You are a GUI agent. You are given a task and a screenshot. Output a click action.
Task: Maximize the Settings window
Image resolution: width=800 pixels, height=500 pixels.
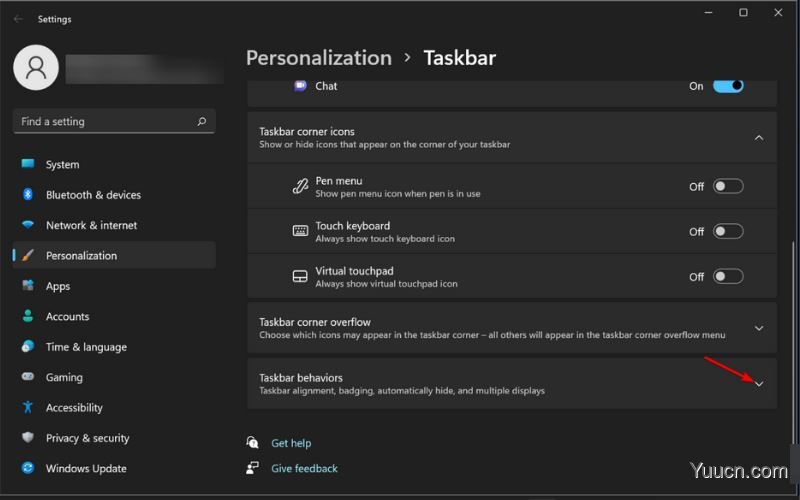click(x=743, y=13)
